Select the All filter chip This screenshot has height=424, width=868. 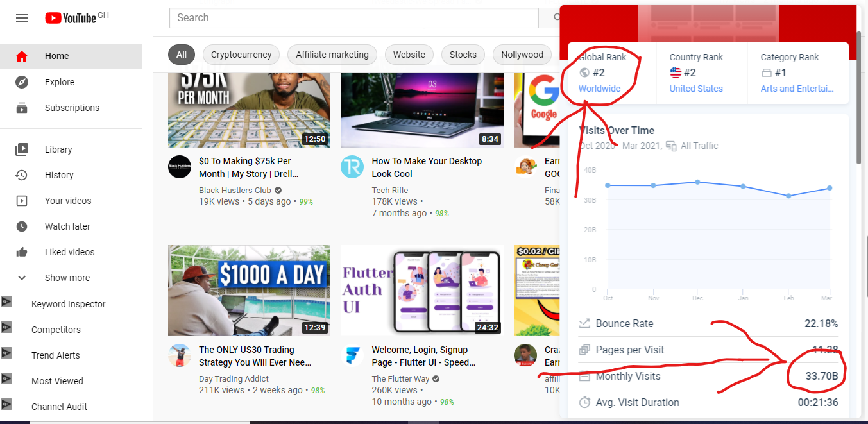point(182,55)
